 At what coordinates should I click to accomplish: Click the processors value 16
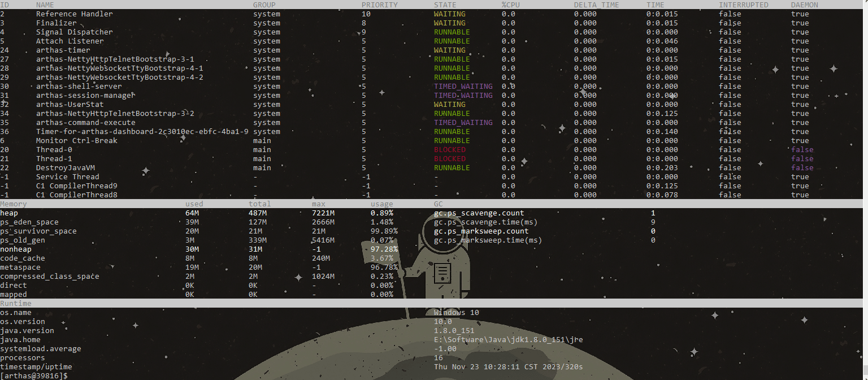click(439, 358)
